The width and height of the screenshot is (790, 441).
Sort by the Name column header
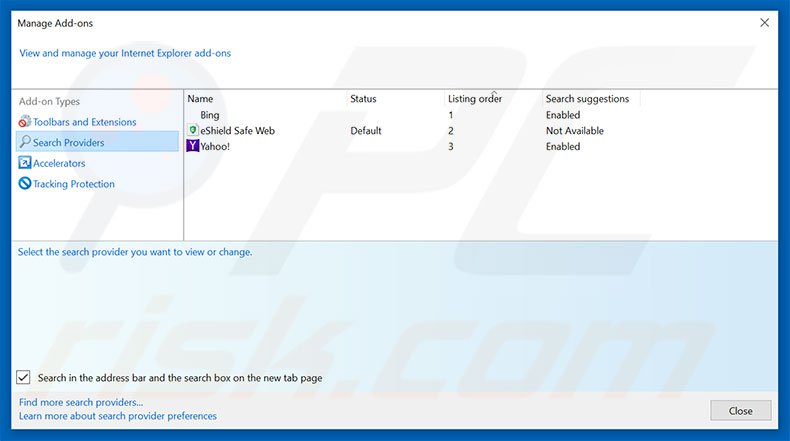(200, 99)
